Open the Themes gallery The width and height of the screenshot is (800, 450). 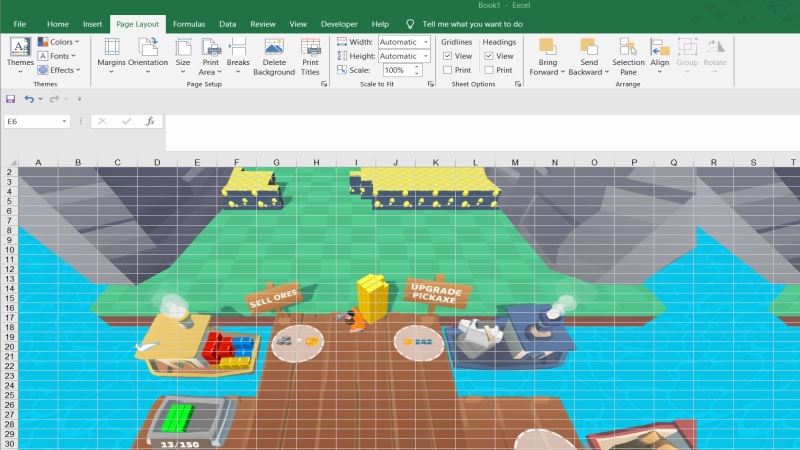coord(20,55)
